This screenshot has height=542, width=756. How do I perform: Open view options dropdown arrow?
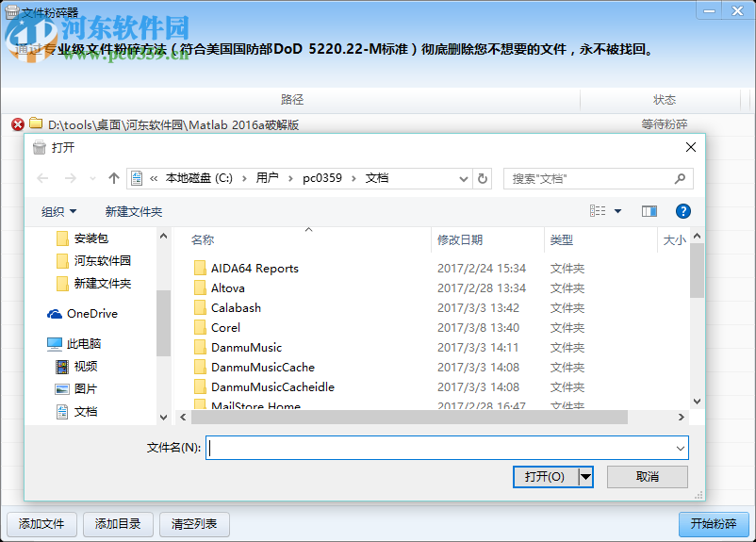click(x=617, y=211)
